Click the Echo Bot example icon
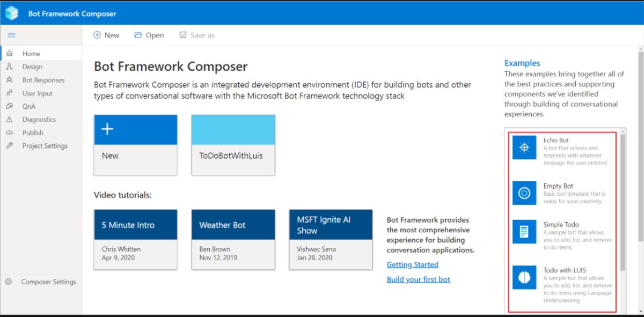The height and width of the screenshot is (317, 644). (x=524, y=147)
